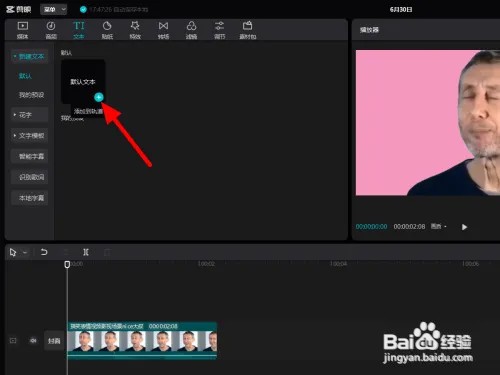Select 我的预设 in the sidebar
This screenshot has height=375, width=500.
31,95
